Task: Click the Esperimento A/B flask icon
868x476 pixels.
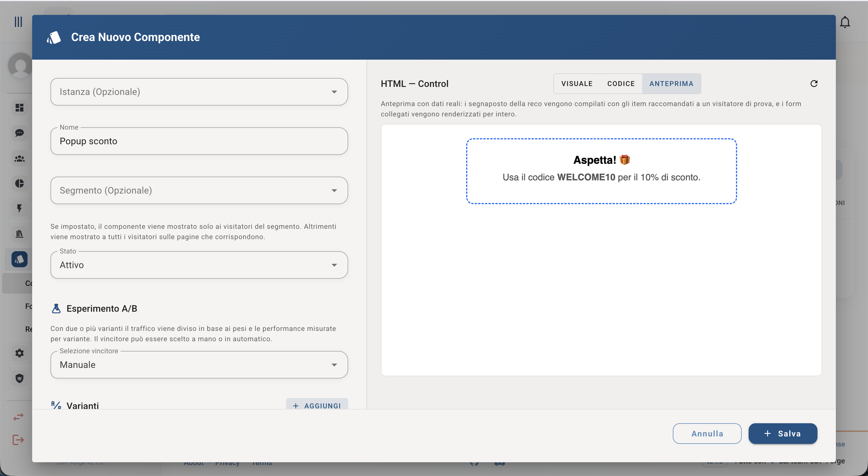Action: coord(56,308)
